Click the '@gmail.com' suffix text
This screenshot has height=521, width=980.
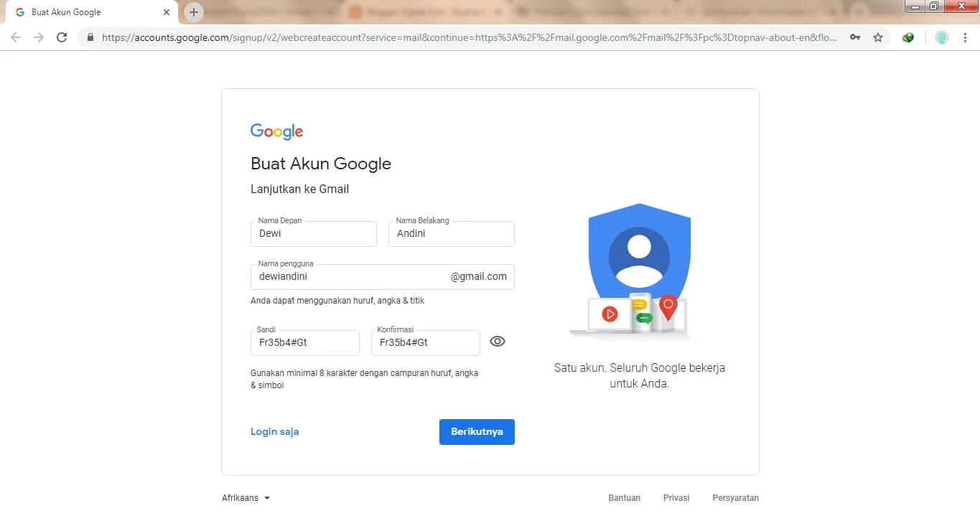click(x=479, y=276)
